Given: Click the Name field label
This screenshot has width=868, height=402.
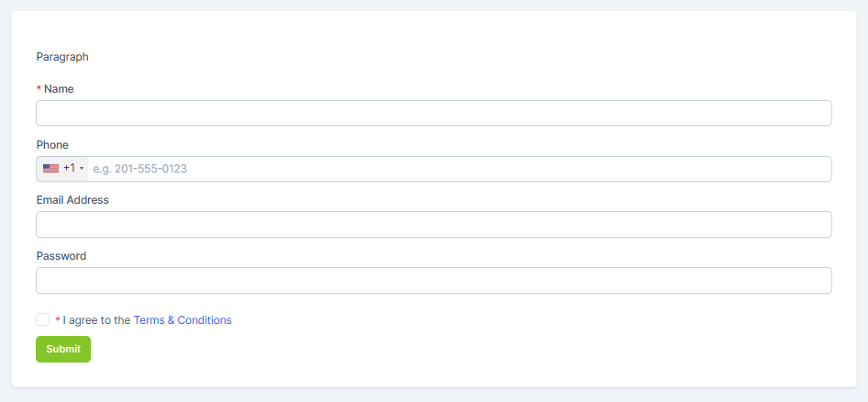Looking at the screenshot, I should [59, 89].
